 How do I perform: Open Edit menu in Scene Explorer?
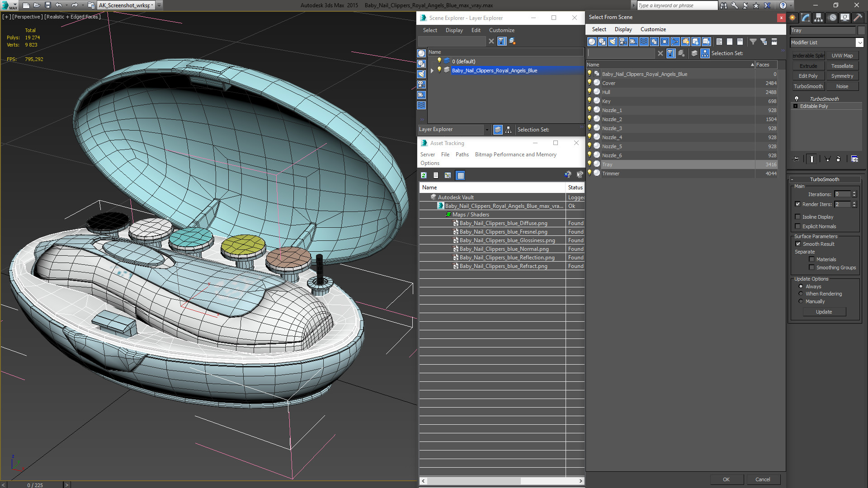(476, 30)
